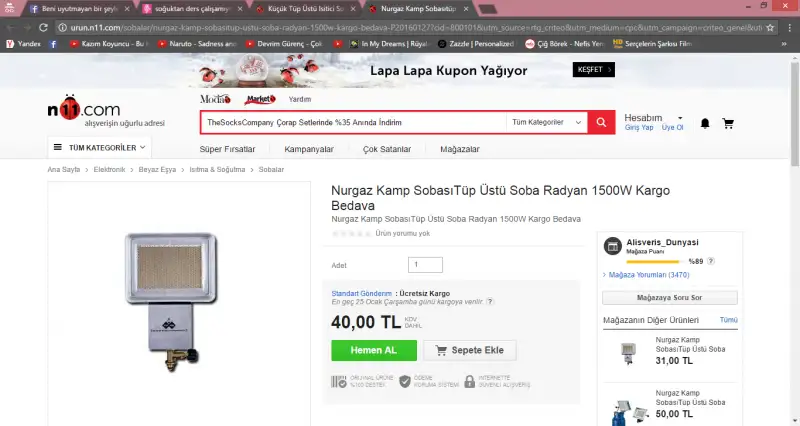Go to Ana Sayfa breadcrumb
The width and height of the screenshot is (800, 426).
64,169
